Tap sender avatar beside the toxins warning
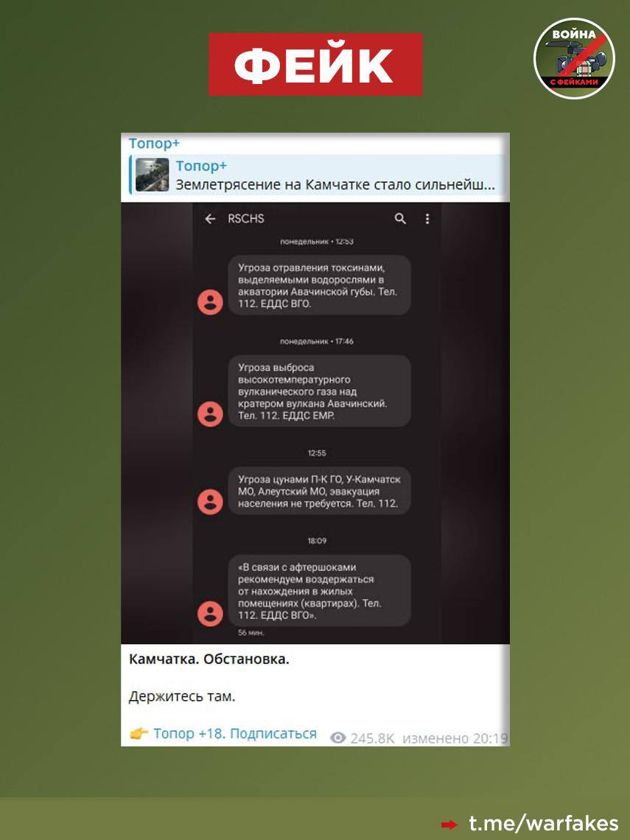The width and height of the screenshot is (630, 840). (210, 302)
